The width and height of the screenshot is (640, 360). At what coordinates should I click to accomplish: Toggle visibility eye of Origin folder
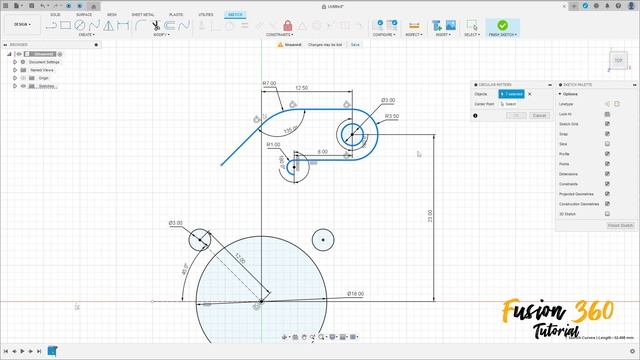pyautogui.click(x=23, y=78)
